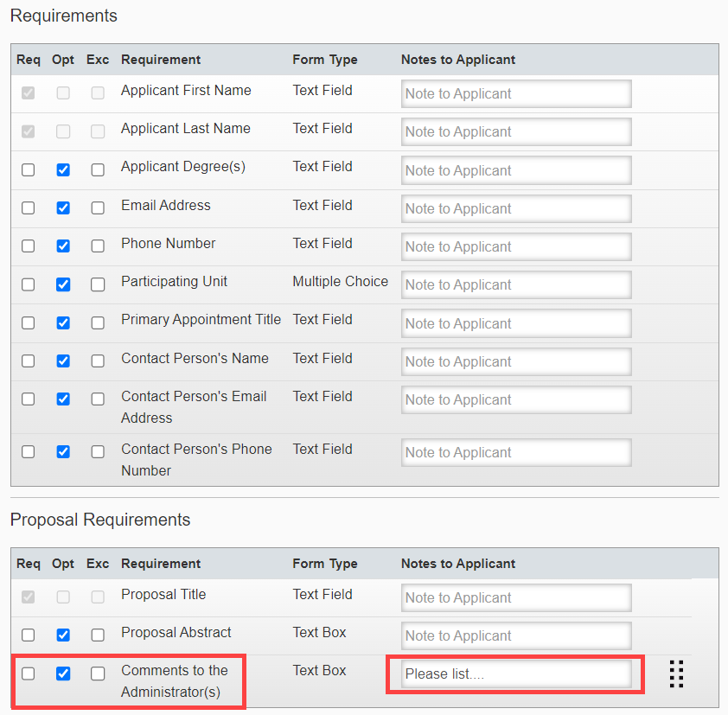Image resolution: width=728 pixels, height=715 pixels.
Task: Check Exc for Primary Appointment Title
Action: click(x=98, y=323)
